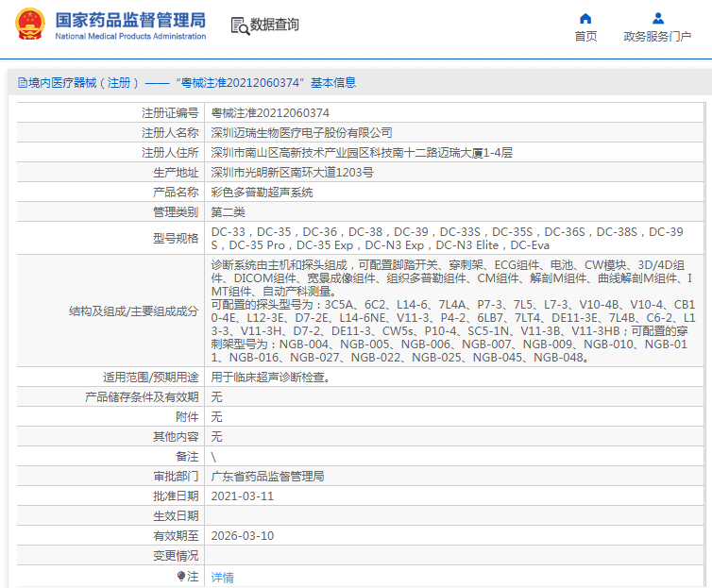The image size is (712, 588).
Task: Click 国家药品监督管理局 site title
Action: [x=130, y=20]
